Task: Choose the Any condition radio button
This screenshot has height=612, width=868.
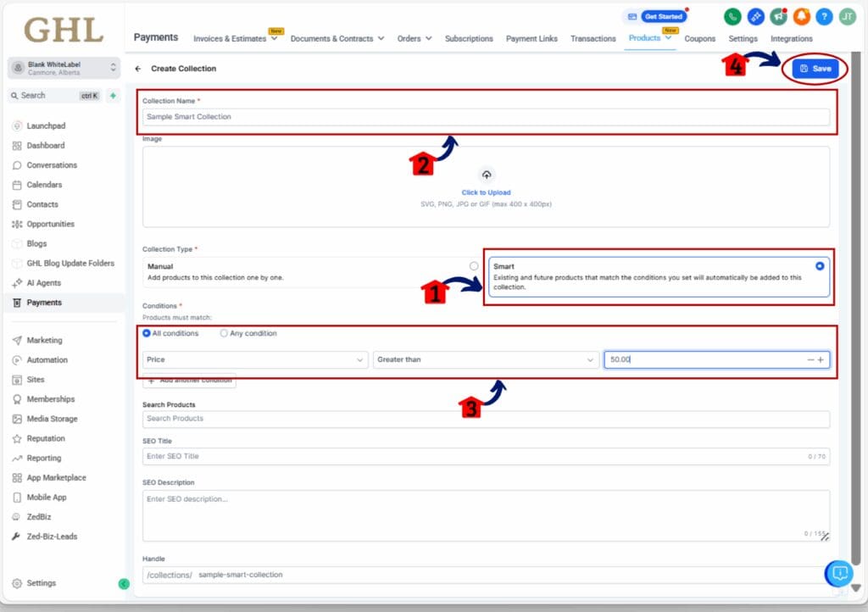Action: pyautogui.click(x=224, y=333)
